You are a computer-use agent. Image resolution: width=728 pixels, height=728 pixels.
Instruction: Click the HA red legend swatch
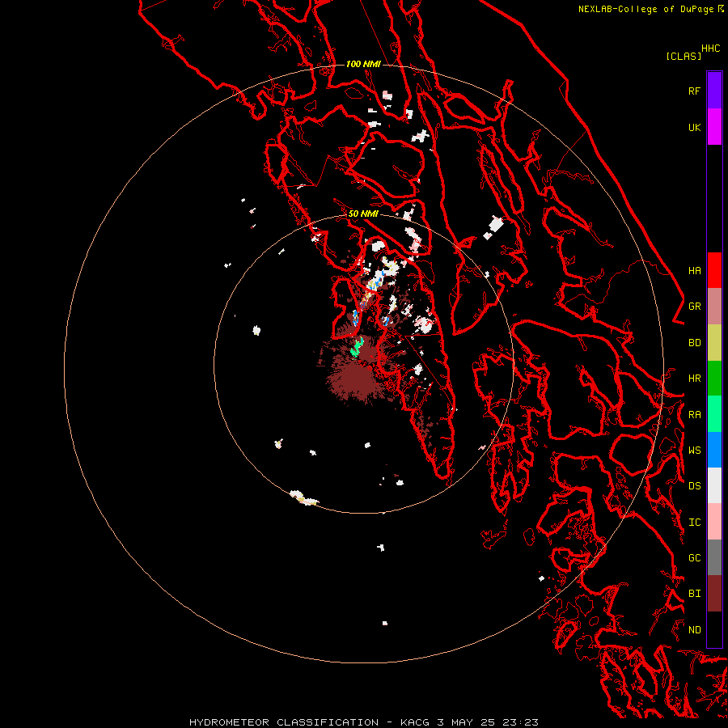[714, 270]
